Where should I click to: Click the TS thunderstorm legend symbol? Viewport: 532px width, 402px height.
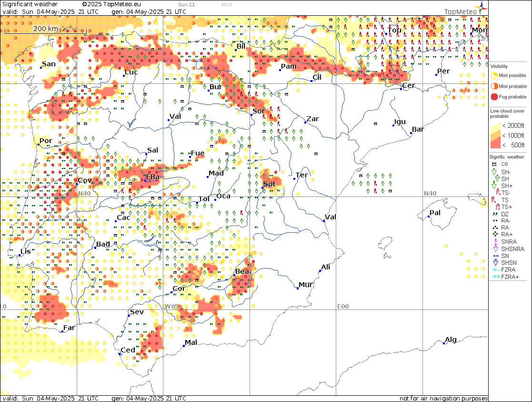(x=494, y=200)
